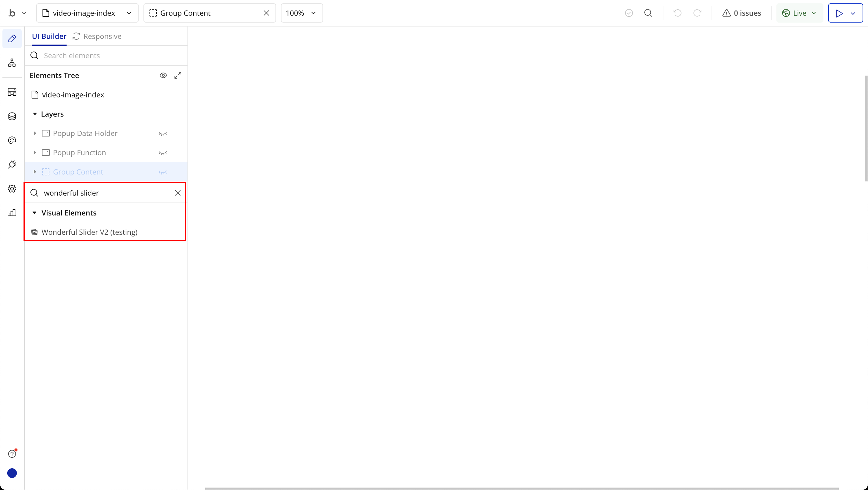This screenshot has height=490, width=868.
Task: Open the Settings gear icon in sidebar
Action: [12, 189]
